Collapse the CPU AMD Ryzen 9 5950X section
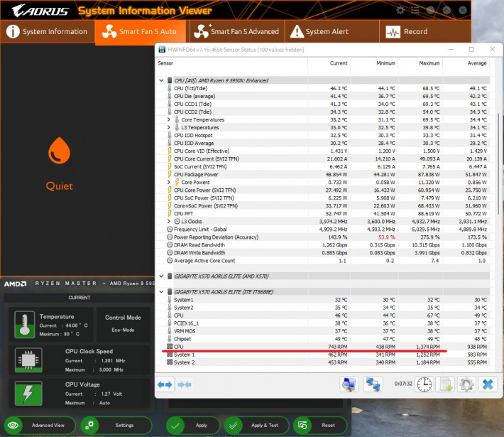Viewport: 504px width, 437px height. (x=161, y=80)
